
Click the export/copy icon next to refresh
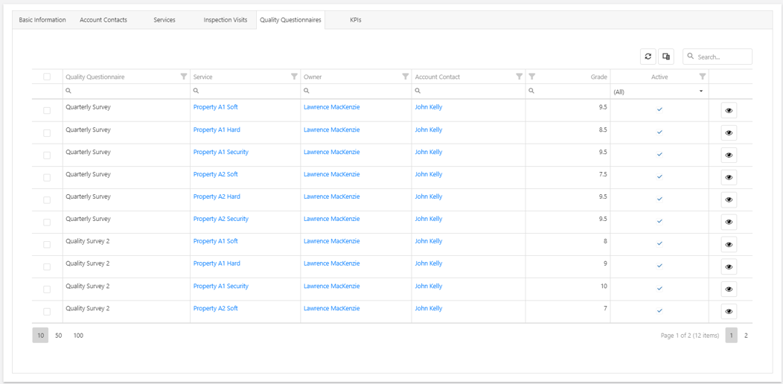(666, 56)
